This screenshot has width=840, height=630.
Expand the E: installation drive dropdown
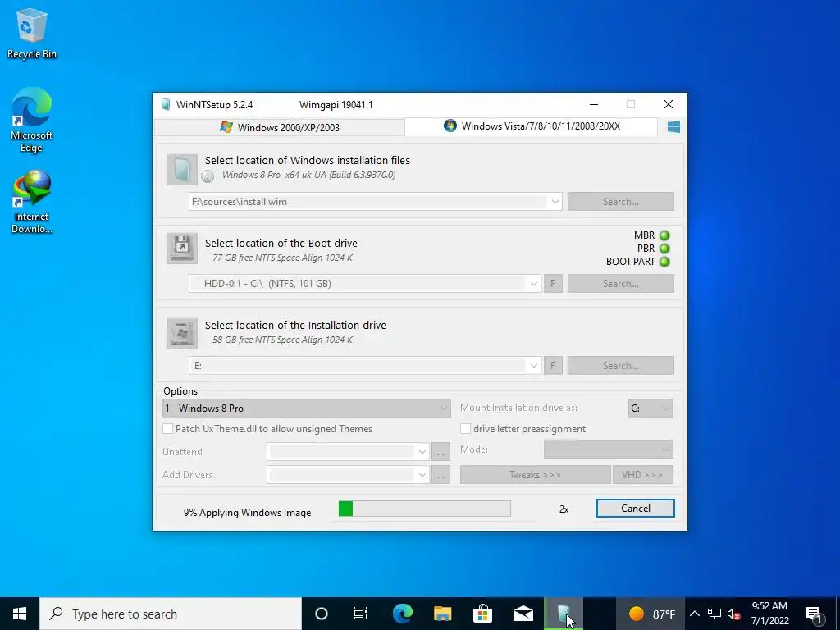click(533, 366)
